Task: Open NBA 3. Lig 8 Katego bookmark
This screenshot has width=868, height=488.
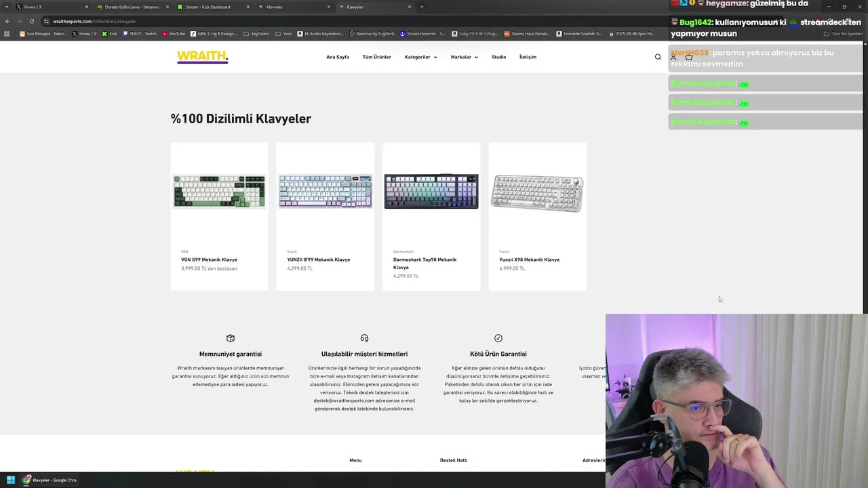Action: tap(214, 33)
